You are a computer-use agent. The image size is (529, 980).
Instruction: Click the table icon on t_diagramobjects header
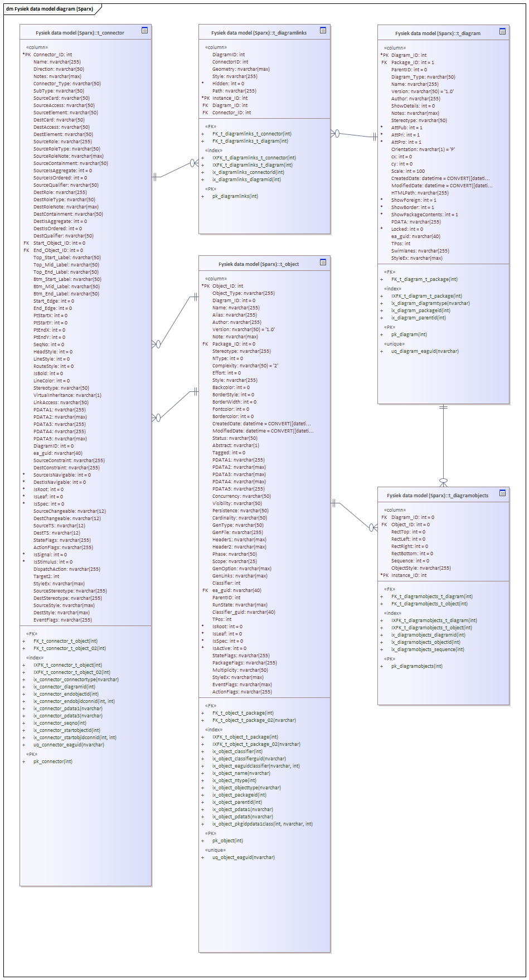pos(503,493)
